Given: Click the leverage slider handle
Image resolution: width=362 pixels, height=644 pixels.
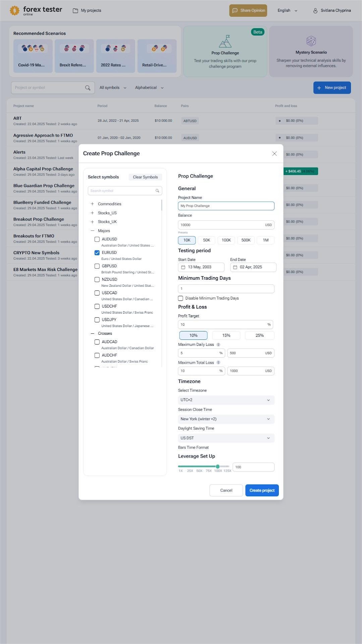Looking at the screenshot, I should [218, 466].
